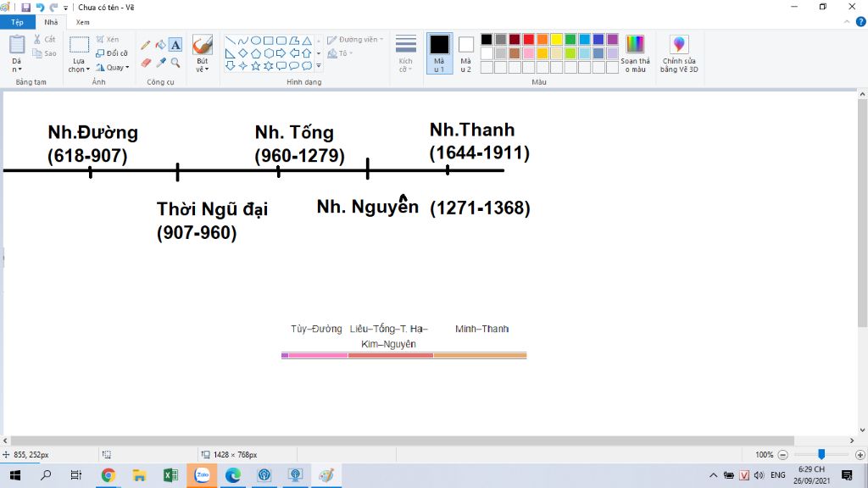Select the Magnifier tool

(175, 63)
